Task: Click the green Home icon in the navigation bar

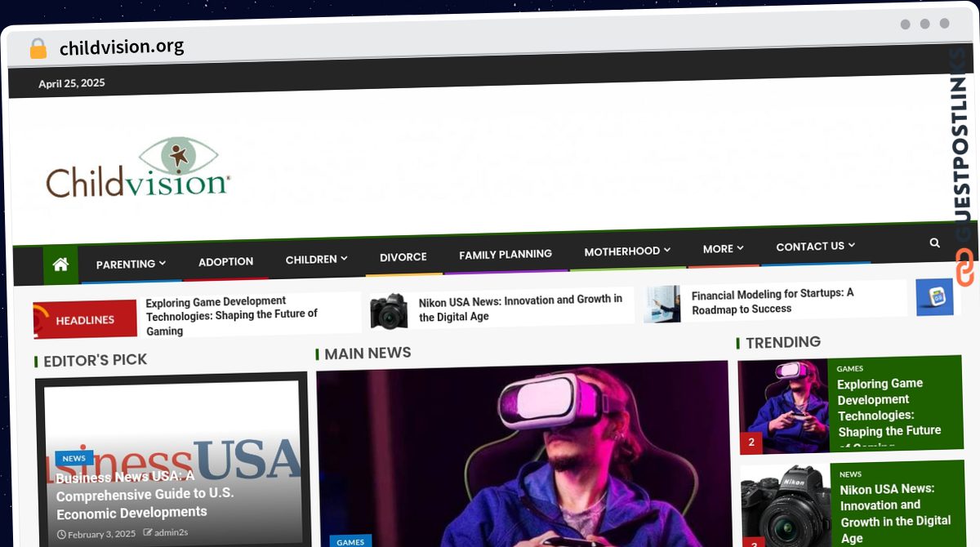Action: click(x=60, y=265)
